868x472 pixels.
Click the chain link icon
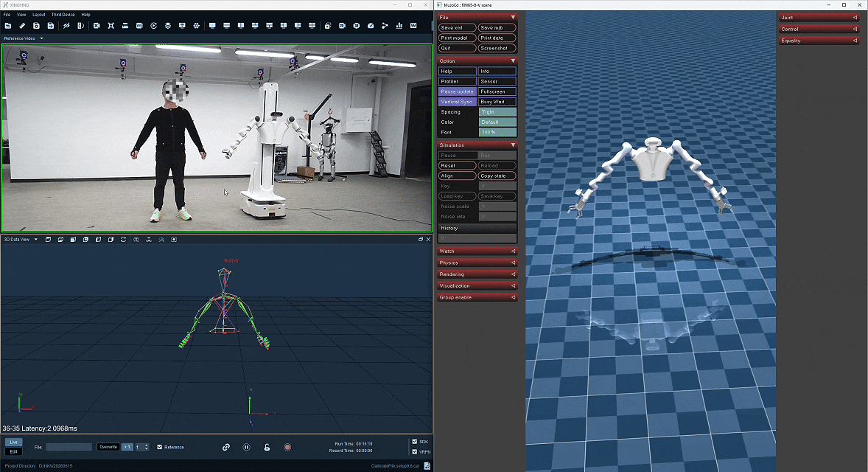click(x=226, y=447)
